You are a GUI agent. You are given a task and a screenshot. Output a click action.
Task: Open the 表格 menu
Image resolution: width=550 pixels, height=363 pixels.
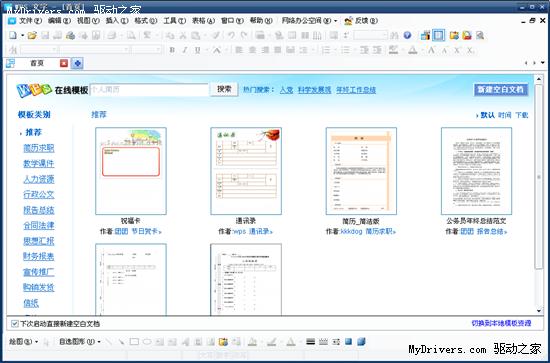pos(203,21)
